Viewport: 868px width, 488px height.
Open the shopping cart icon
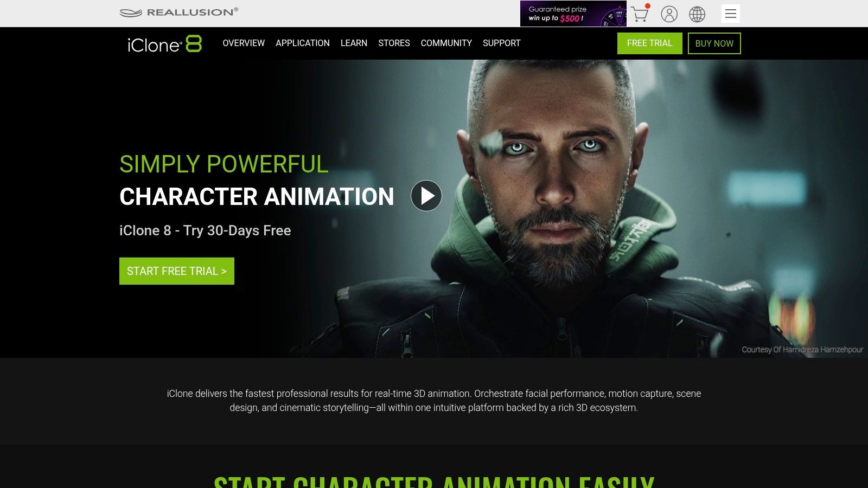click(640, 14)
